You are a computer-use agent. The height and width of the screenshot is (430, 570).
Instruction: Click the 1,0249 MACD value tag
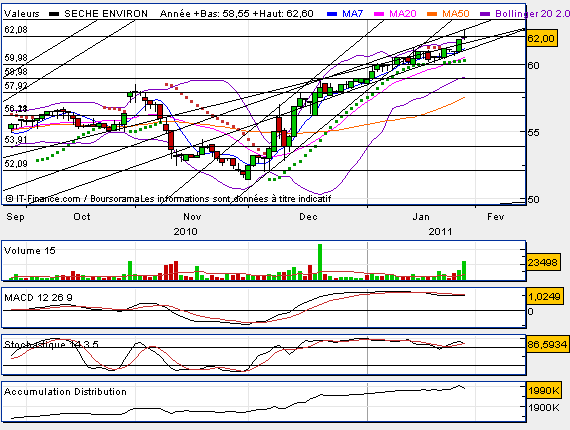click(544, 296)
